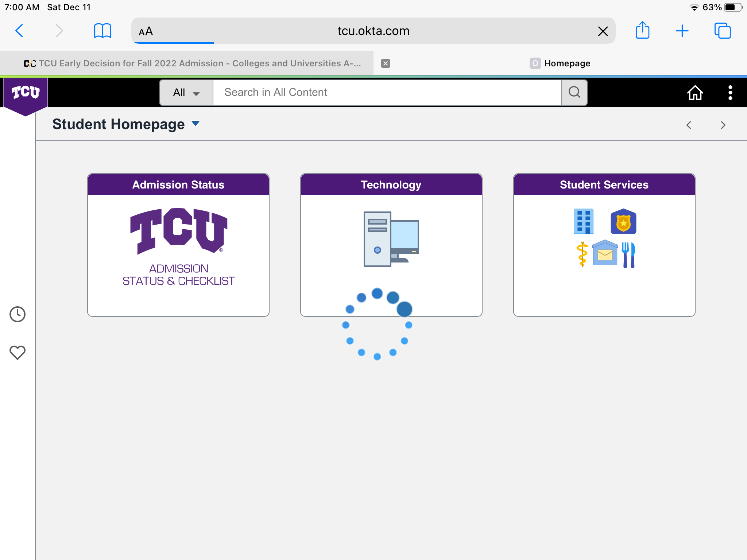Tap Safari's forward arrow
This screenshot has height=560, width=747.
(59, 31)
